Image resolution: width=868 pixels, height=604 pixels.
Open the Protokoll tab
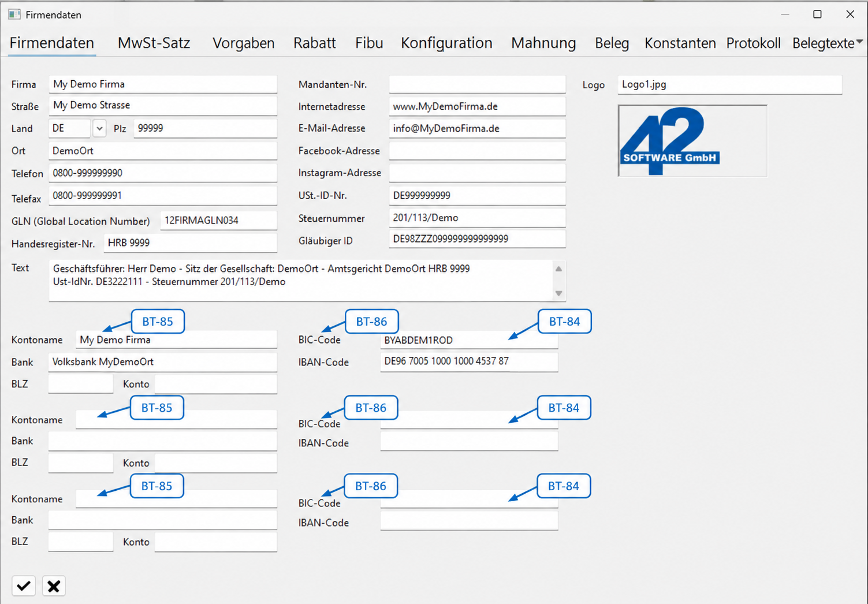point(753,43)
